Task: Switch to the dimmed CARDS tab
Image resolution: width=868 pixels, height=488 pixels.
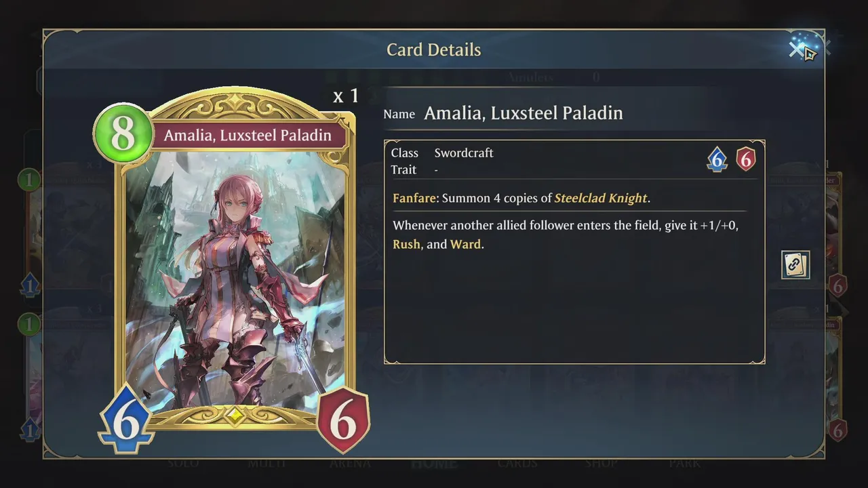Action: click(x=517, y=464)
